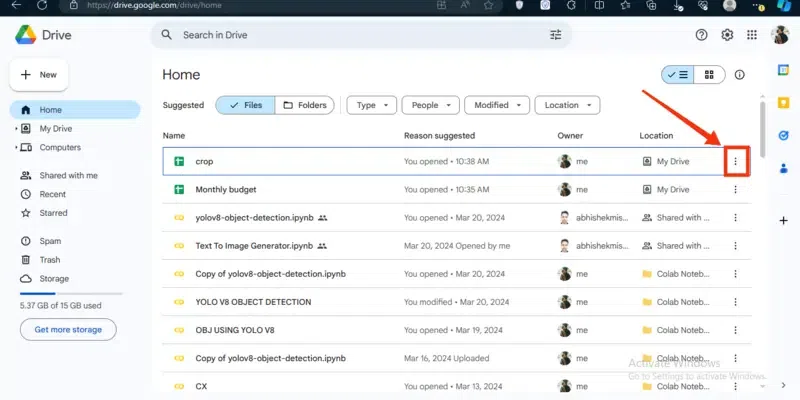Open more actions for OBJ USING YOLO V8

pyautogui.click(x=735, y=330)
